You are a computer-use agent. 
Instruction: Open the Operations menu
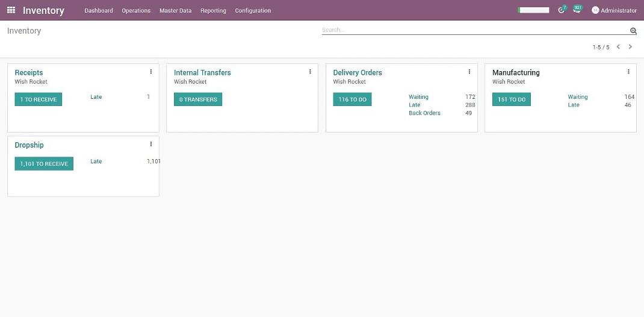click(136, 11)
